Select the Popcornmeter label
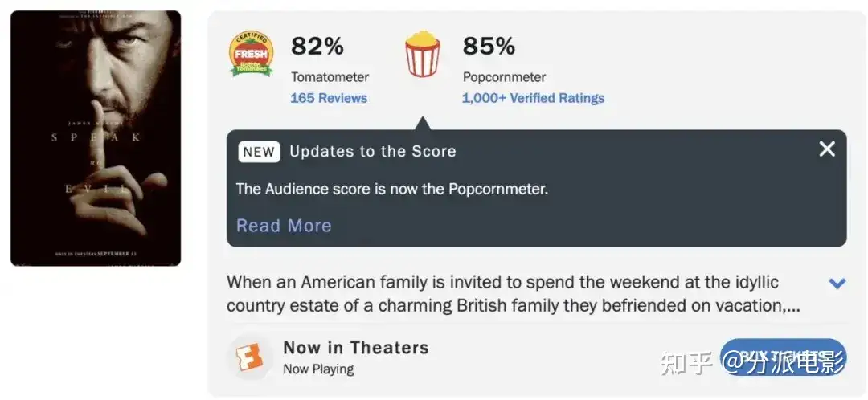Image resolution: width=868 pixels, height=400 pixels. pos(504,77)
